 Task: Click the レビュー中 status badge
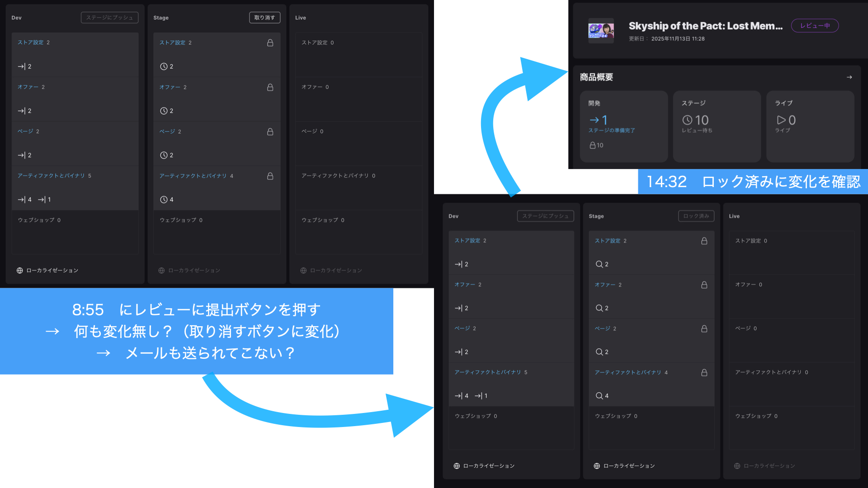point(815,26)
